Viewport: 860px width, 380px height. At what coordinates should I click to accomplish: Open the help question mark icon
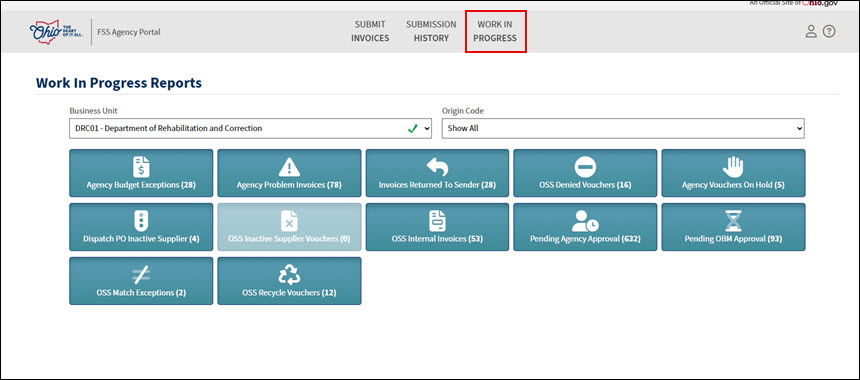(829, 31)
